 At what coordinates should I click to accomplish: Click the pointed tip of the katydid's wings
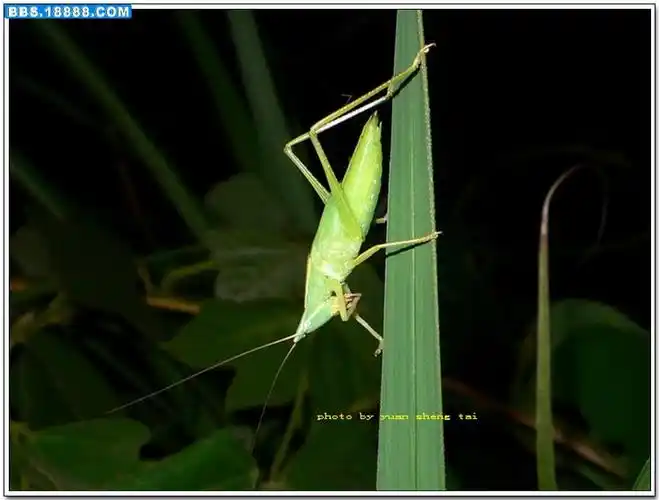374,119
